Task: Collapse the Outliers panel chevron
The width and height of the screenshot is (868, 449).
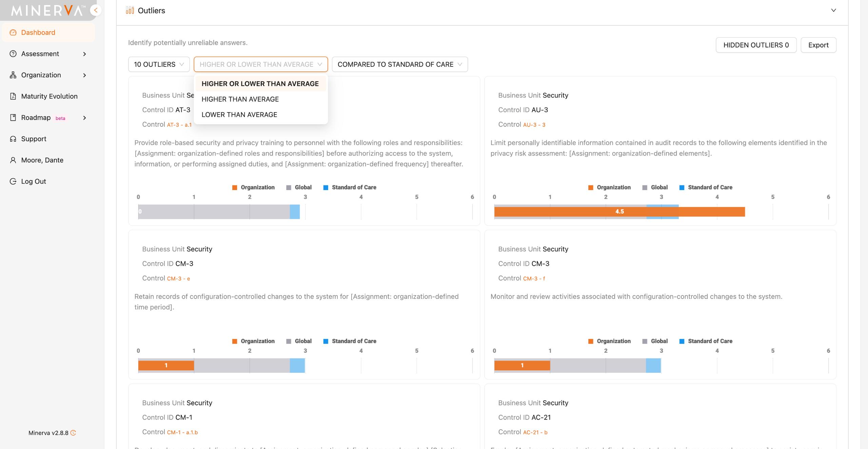Action: (833, 11)
